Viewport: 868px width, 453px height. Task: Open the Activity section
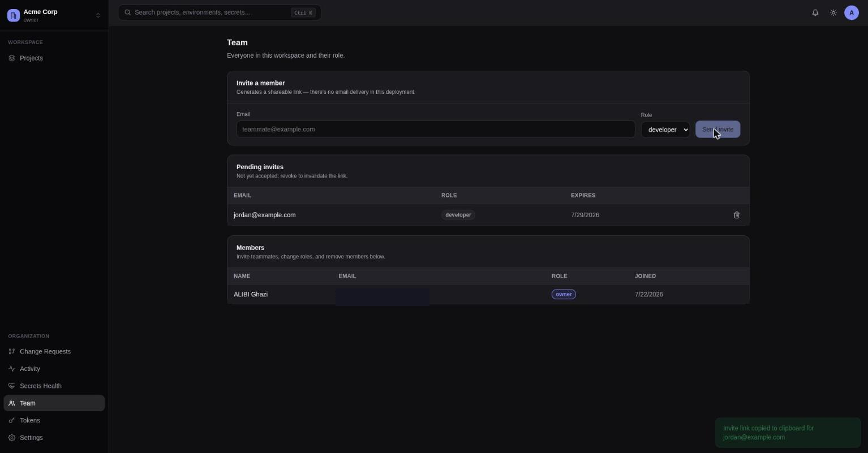pos(54,369)
